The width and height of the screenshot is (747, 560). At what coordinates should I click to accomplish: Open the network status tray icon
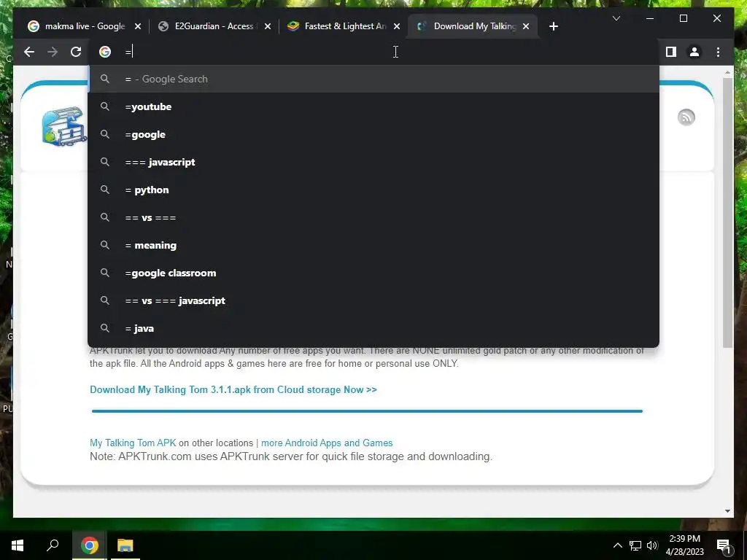tap(635, 545)
